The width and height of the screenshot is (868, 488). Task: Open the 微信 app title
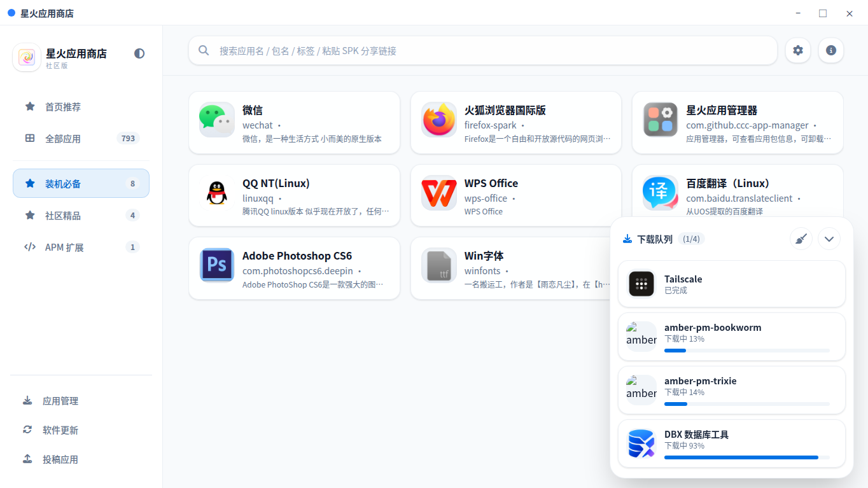click(x=253, y=110)
